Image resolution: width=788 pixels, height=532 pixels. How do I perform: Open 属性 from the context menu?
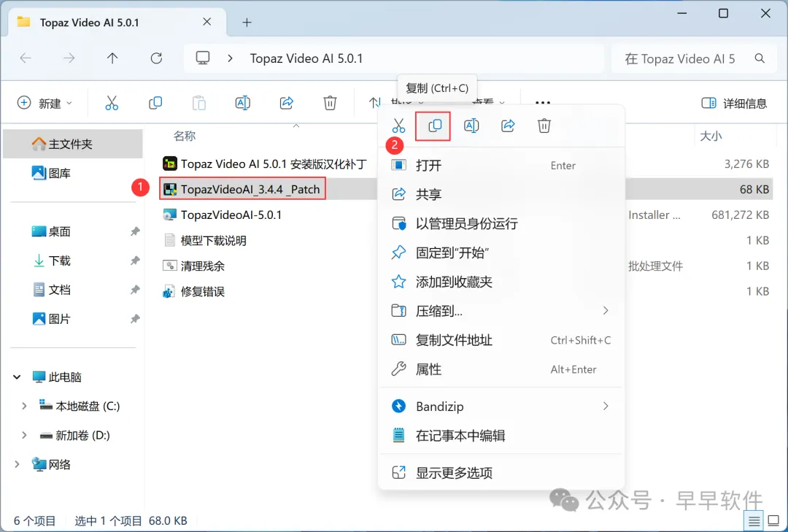click(x=501, y=369)
